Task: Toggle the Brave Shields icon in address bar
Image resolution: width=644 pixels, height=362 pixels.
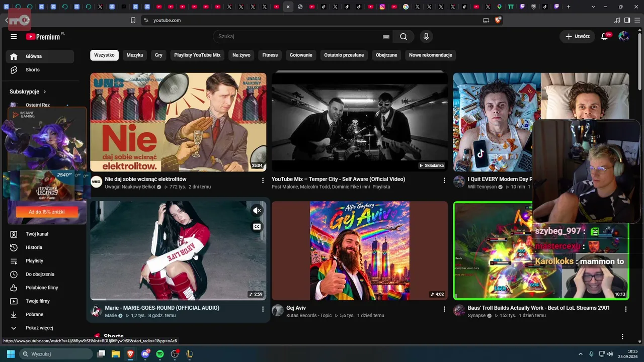Action: [x=498, y=20]
